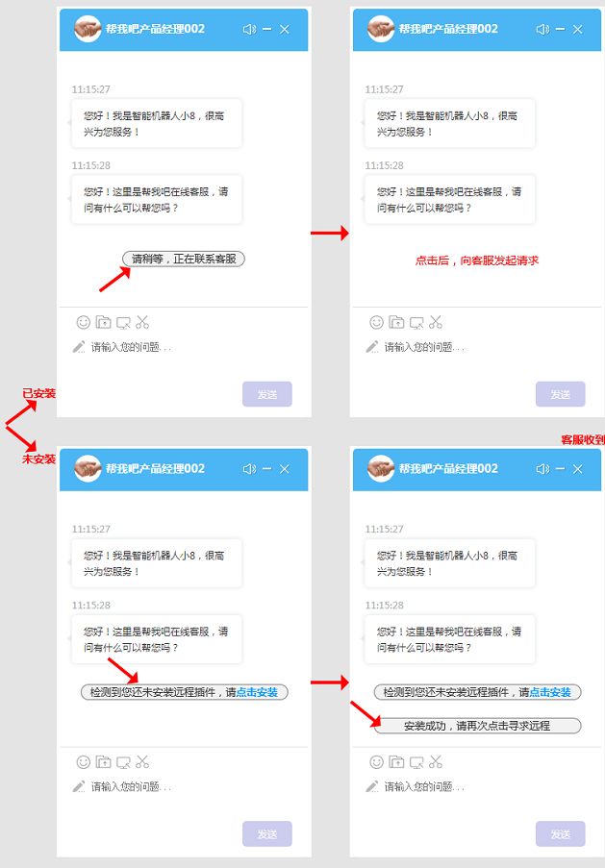Screen dimensions: 605x868
Task: Click 发送 button in bottom-right chat window
Action: [x=560, y=833]
